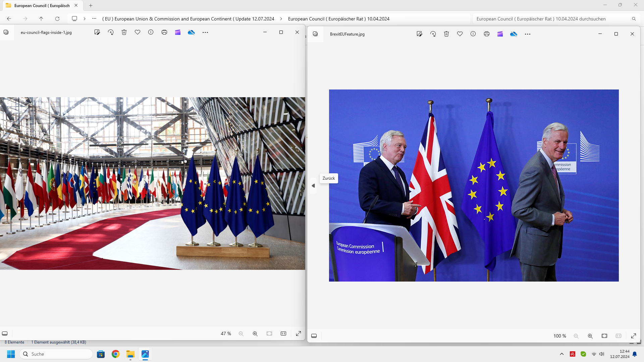Select European Council 10.04.2024 breadcrumb

338,19
